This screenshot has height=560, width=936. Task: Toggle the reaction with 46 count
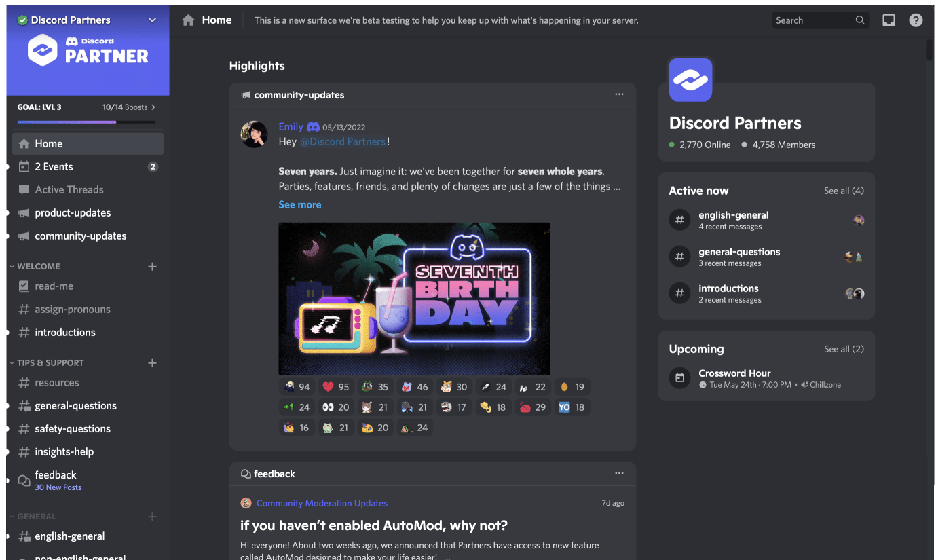click(415, 387)
